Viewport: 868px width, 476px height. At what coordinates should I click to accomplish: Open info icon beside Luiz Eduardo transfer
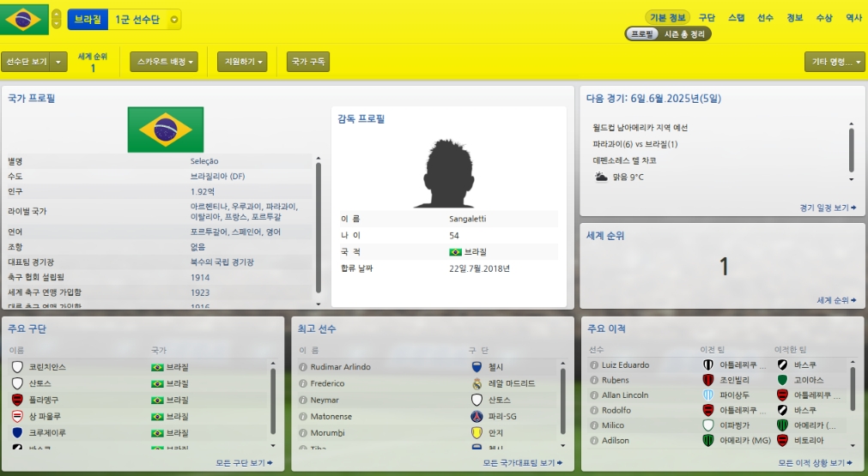pyautogui.click(x=594, y=365)
